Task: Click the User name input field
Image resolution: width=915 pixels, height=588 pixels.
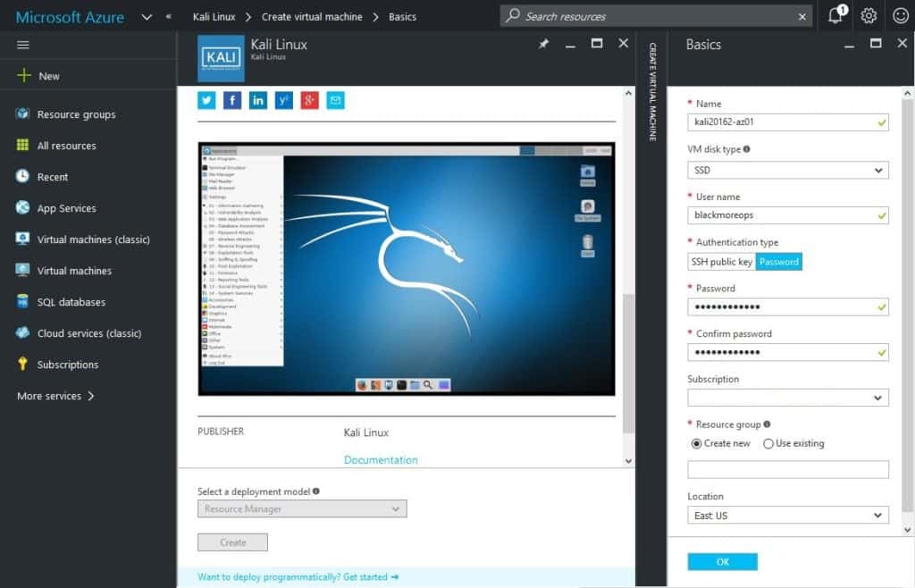Action: click(x=788, y=215)
